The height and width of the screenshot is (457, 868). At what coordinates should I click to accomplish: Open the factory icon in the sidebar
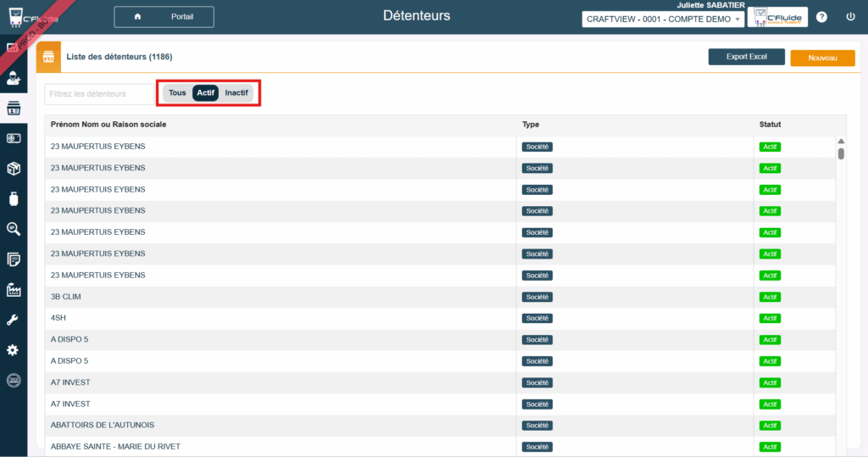click(x=14, y=290)
